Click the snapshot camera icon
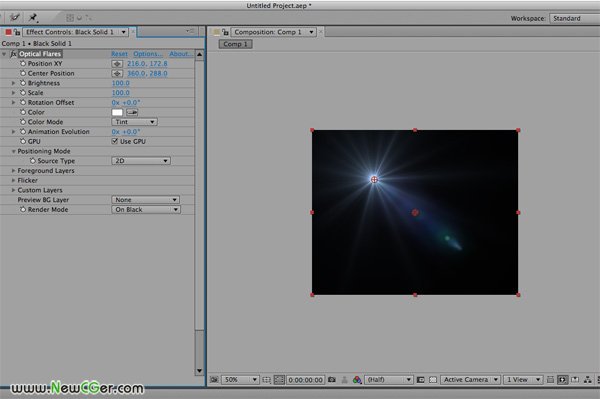Viewport: 600px width, 399px height. (332, 379)
